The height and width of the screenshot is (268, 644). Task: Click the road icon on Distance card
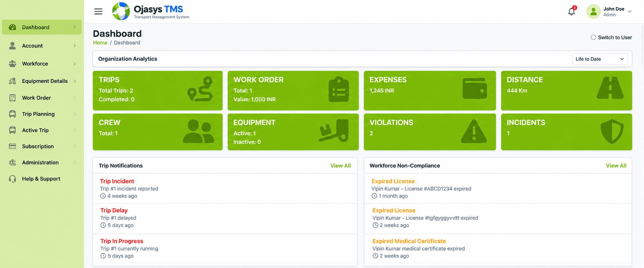(610, 88)
